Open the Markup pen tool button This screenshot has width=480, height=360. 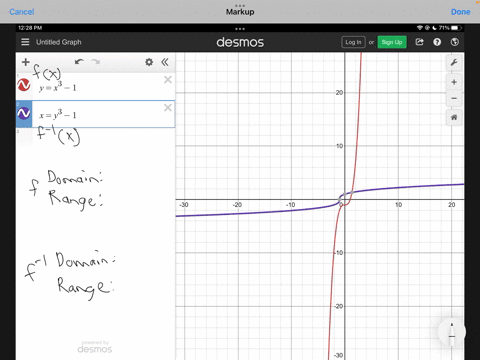tap(452, 331)
